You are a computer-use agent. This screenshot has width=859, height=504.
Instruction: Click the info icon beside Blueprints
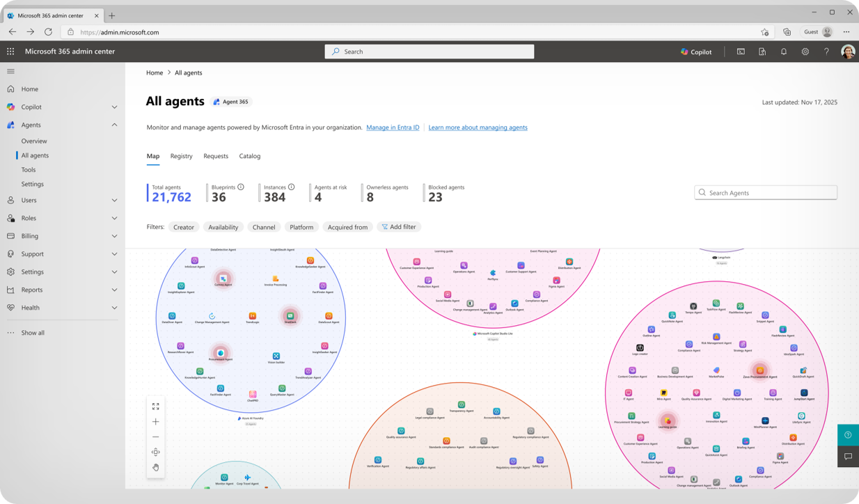[x=241, y=187]
